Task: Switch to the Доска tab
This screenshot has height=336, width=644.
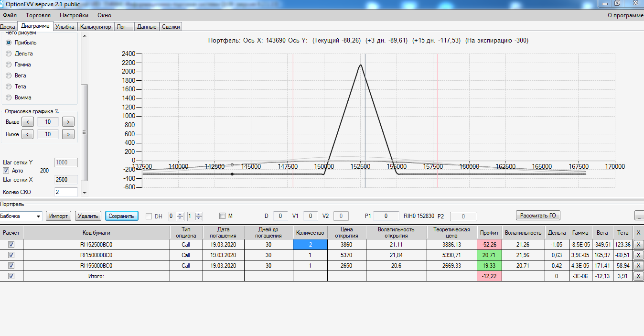Action: click(8, 27)
